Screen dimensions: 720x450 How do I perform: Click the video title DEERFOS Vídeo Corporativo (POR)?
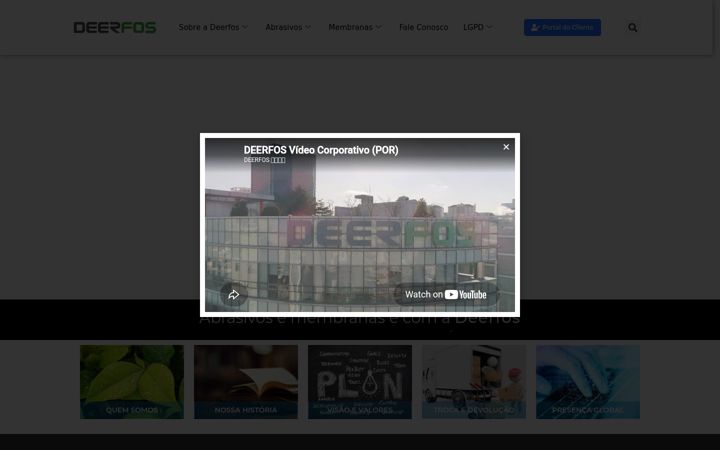tap(321, 150)
